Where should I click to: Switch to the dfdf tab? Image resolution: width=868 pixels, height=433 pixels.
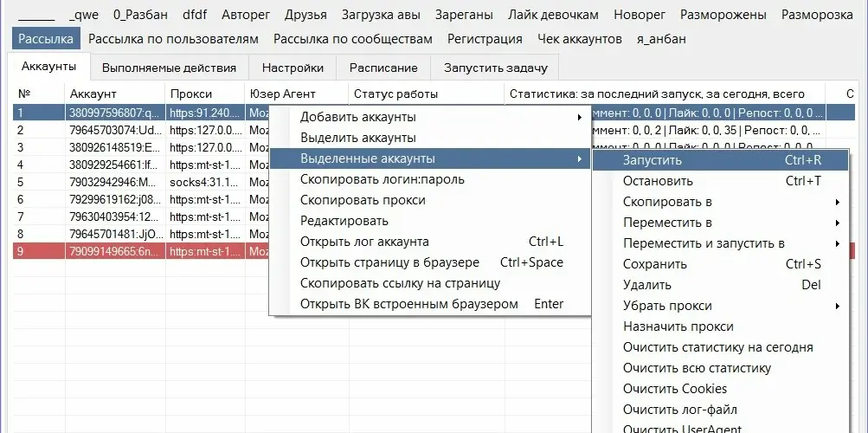pyautogui.click(x=195, y=15)
